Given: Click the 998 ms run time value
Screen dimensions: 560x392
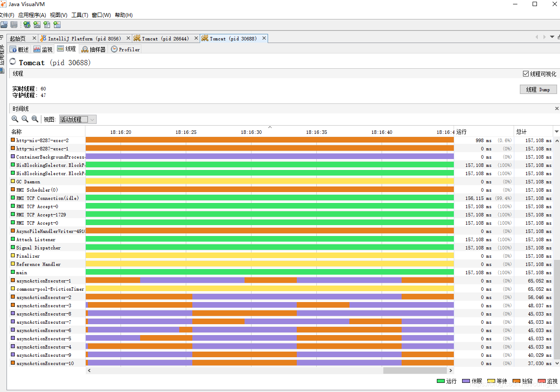Looking at the screenshot, I should point(483,140).
